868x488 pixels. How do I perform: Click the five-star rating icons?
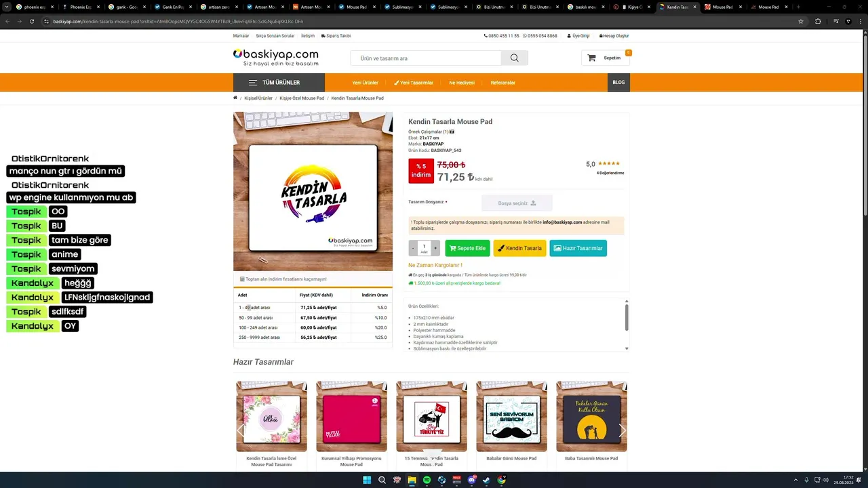click(608, 163)
